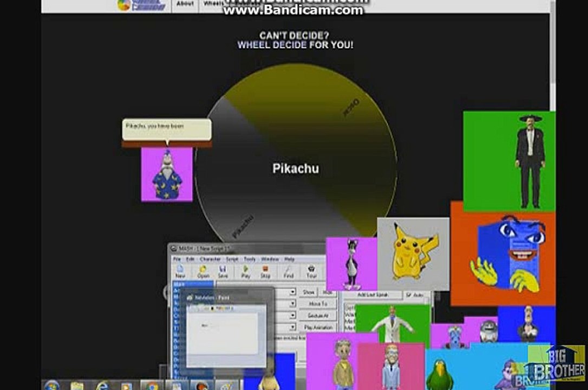
Task: Click the green Play icon in MASH
Action: pos(246,271)
